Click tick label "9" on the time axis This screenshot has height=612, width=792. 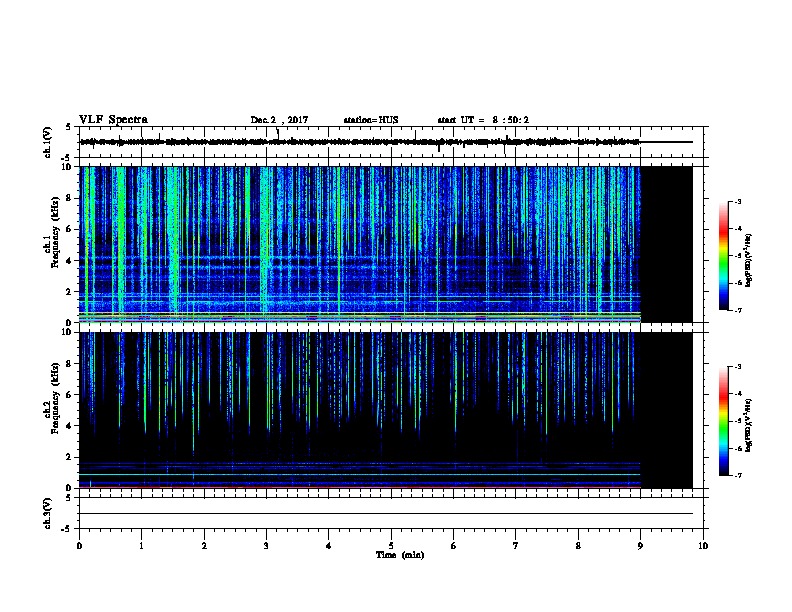click(640, 546)
